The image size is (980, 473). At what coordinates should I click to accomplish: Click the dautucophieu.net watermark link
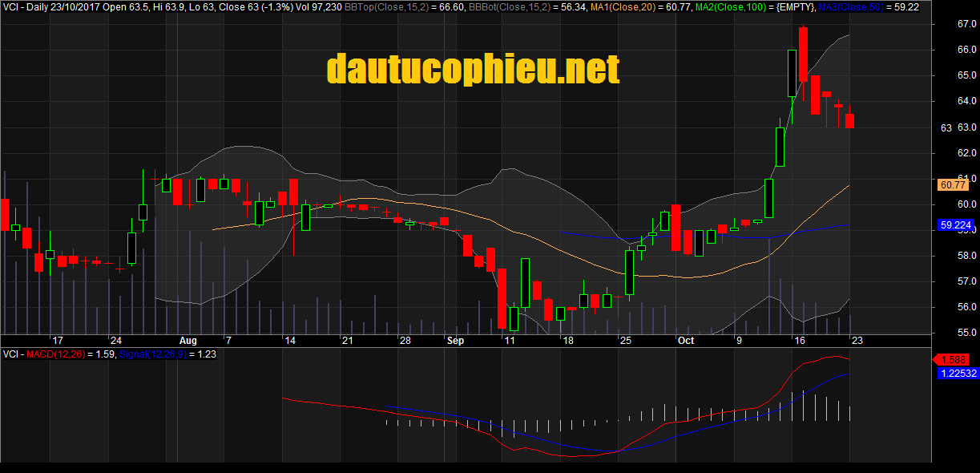[473, 69]
